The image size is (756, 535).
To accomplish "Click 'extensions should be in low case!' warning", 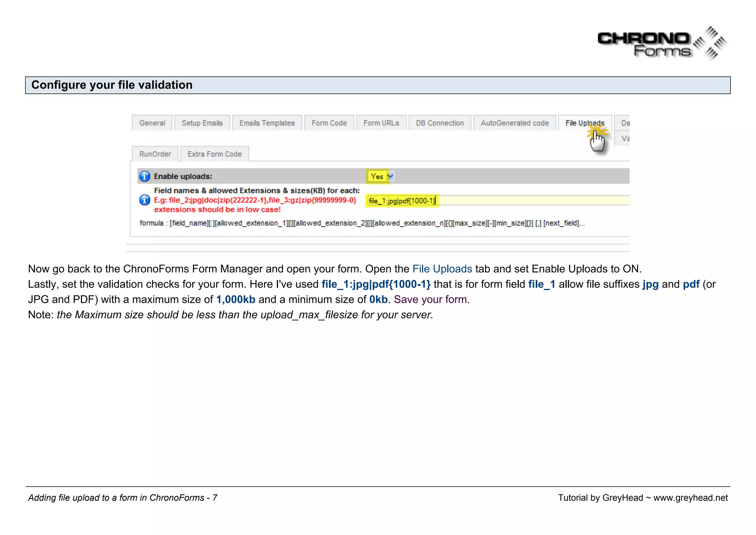I will point(217,209).
